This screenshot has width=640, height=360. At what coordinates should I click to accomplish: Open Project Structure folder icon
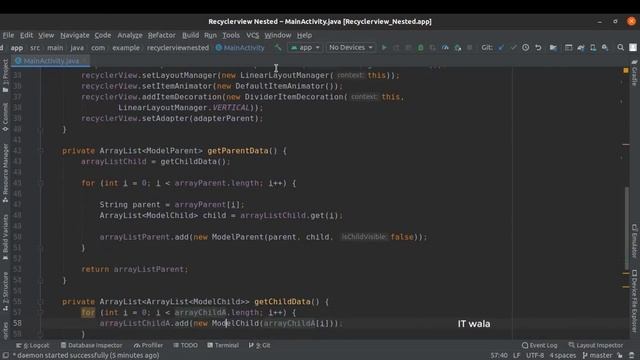coord(553,47)
